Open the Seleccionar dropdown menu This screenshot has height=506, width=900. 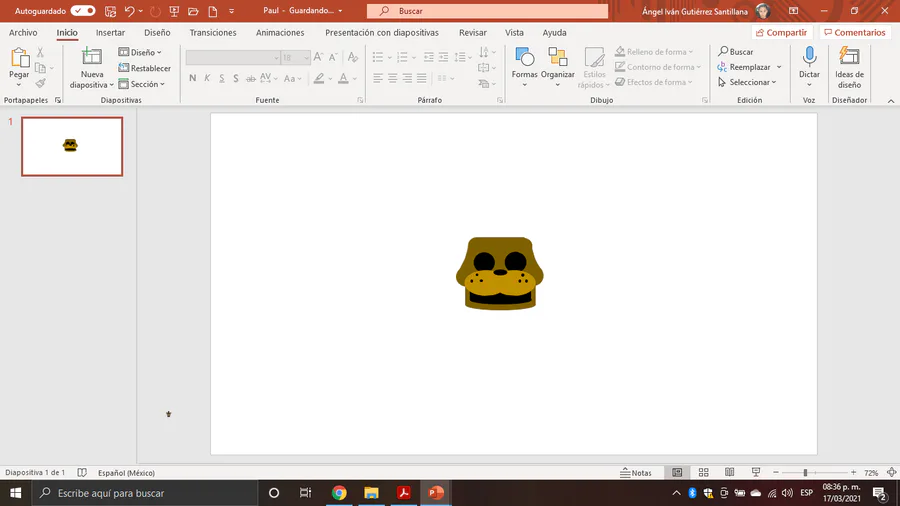coord(748,82)
